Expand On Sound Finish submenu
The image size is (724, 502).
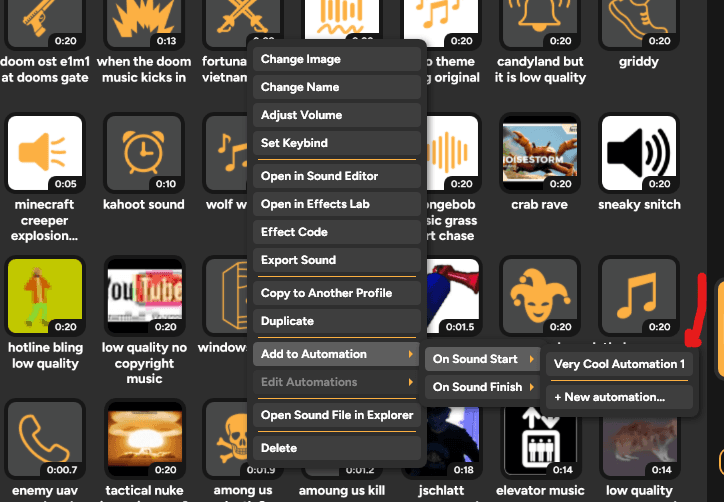tap(483, 387)
